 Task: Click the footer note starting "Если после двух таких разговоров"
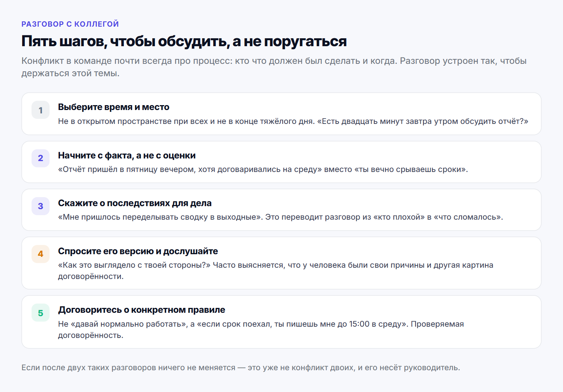tap(241, 368)
